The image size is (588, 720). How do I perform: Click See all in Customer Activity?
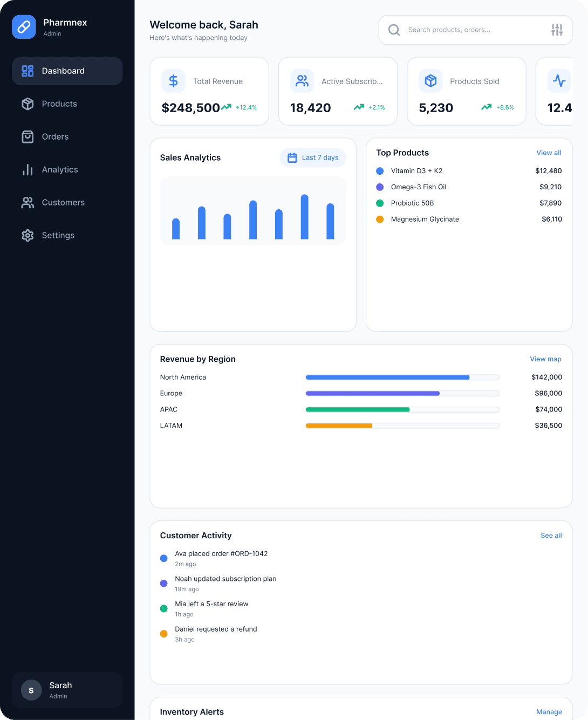pyautogui.click(x=551, y=536)
